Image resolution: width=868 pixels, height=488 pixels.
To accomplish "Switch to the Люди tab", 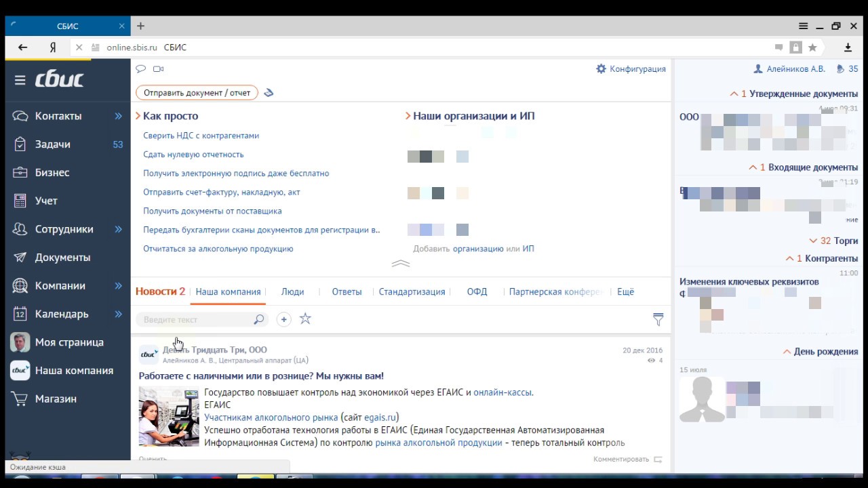I will 292,291.
